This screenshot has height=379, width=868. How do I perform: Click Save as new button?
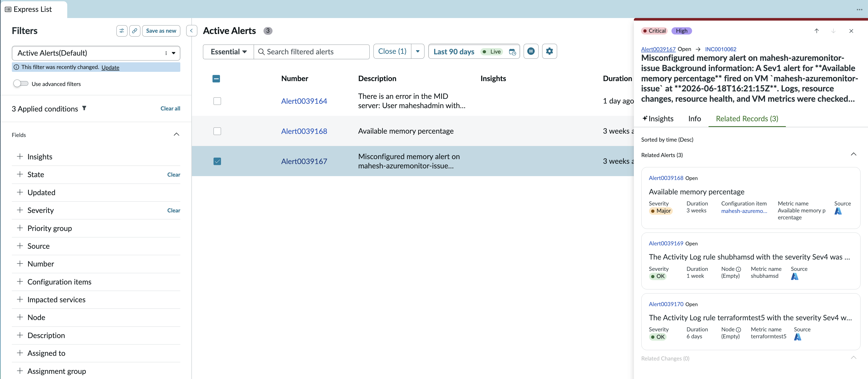click(x=161, y=31)
